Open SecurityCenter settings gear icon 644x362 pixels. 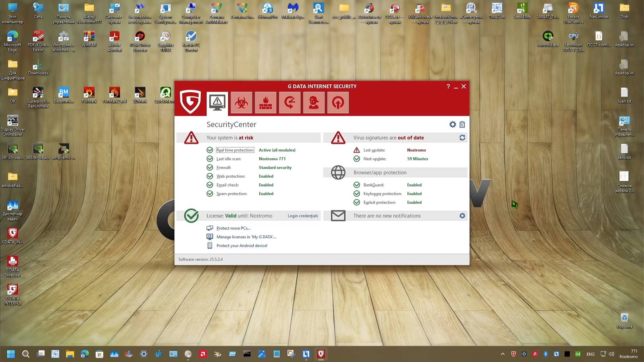(453, 124)
